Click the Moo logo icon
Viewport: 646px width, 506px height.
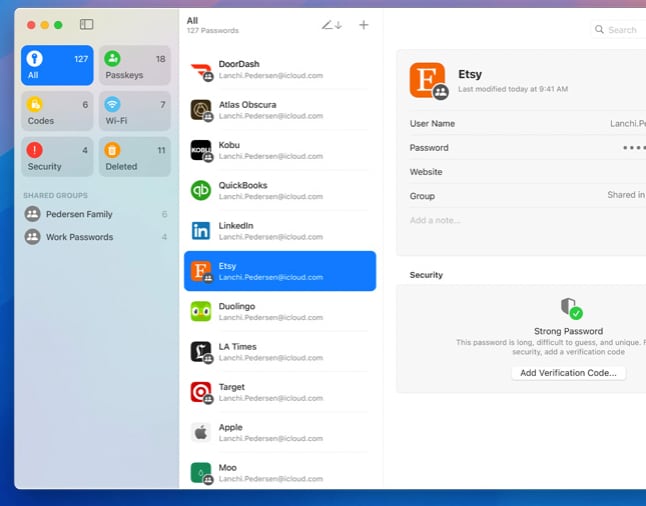201,473
